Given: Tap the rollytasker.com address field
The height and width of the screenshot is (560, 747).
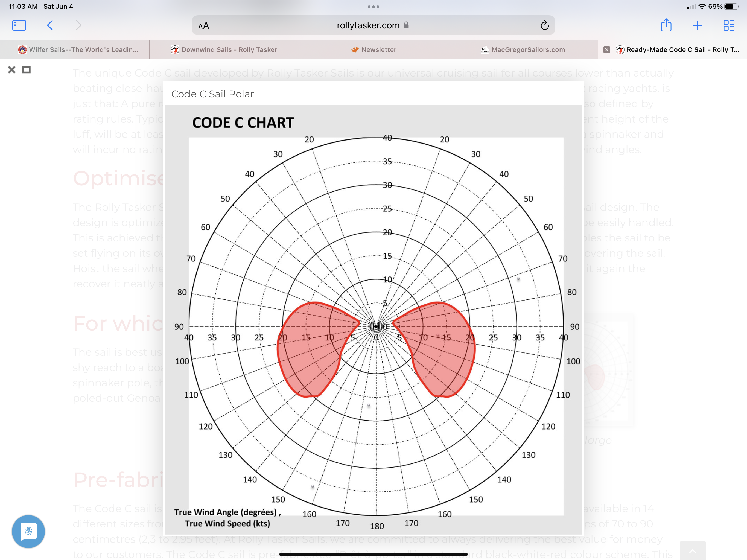Looking at the screenshot, I should 368,25.
